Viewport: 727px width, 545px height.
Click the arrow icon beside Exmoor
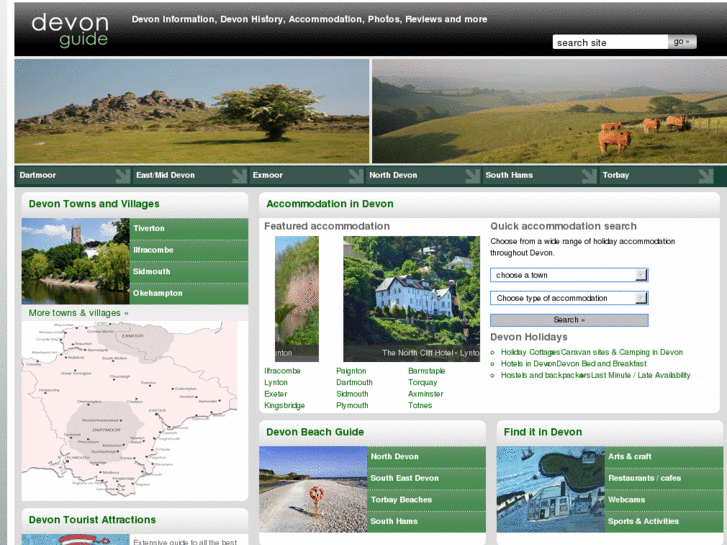coord(356,176)
